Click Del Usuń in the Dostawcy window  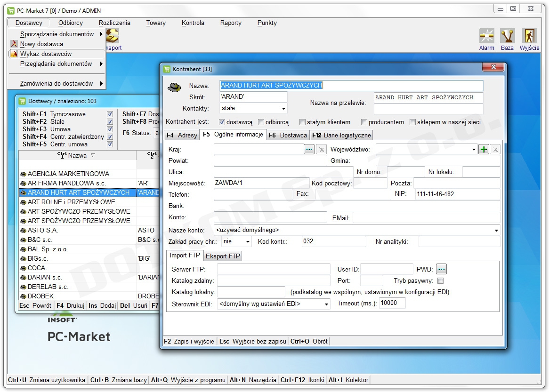tap(134, 305)
